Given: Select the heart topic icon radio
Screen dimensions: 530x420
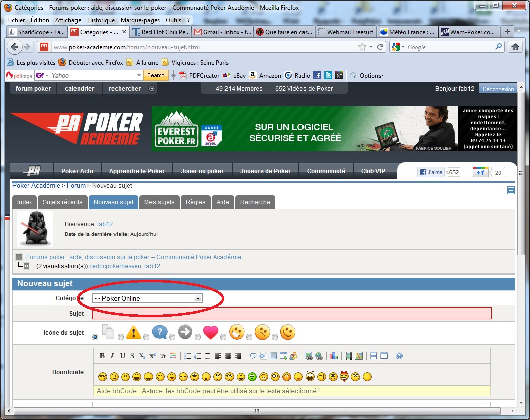Looking at the screenshot, I should [198, 337].
